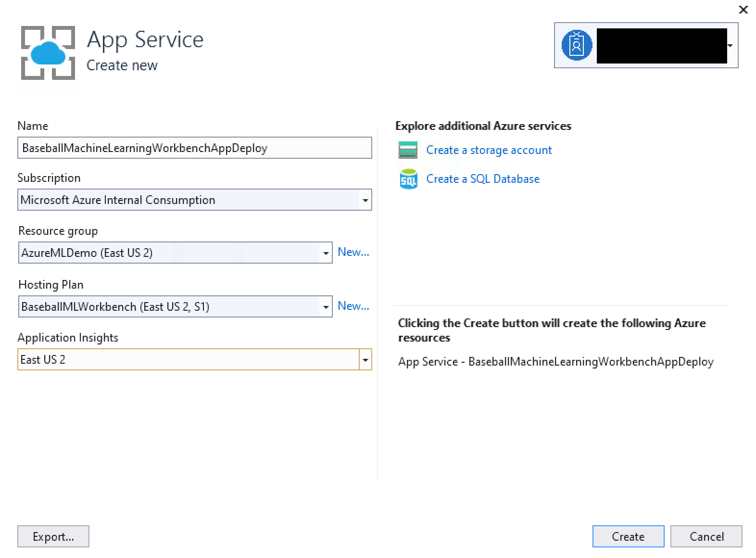Click the App Service cloud icon
The width and height of the screenshot is (756, 558).
(48, 53)
